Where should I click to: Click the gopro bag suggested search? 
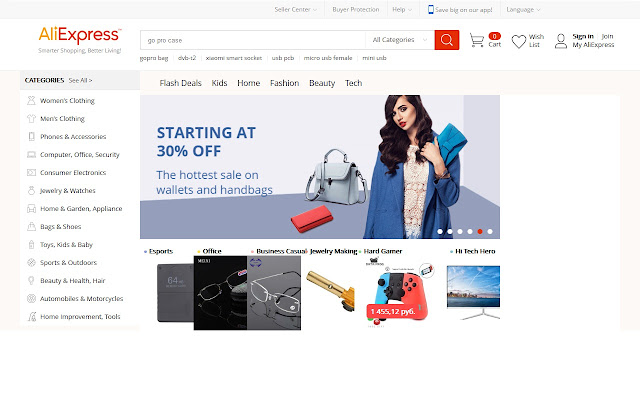[x=154, y=58]
